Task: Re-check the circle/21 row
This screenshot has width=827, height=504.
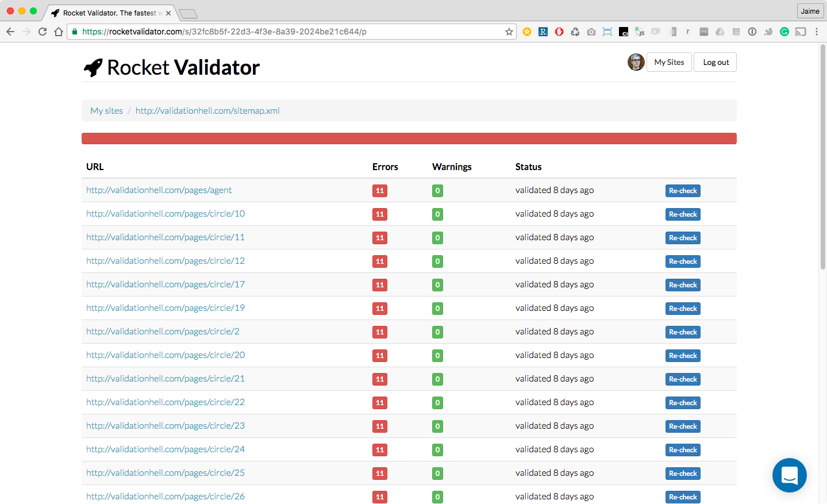Action: coord(683,379)
